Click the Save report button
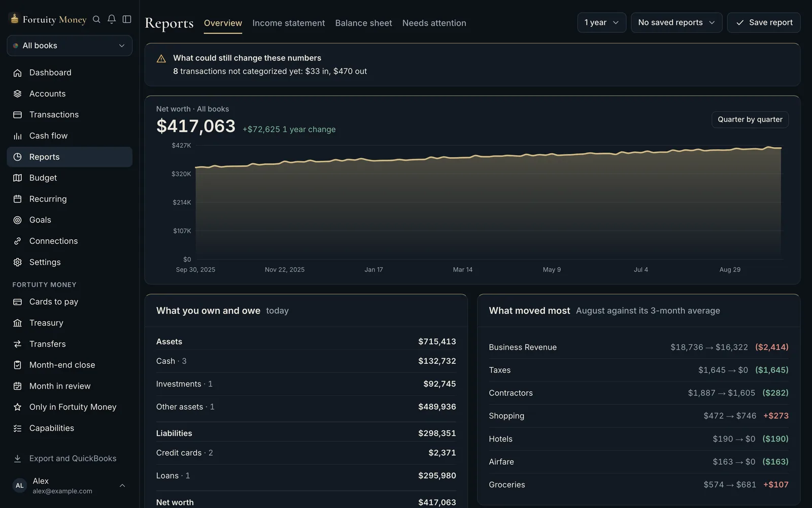Image resolution: width=812 pixels, height=508 pixels. coord(764,23)
